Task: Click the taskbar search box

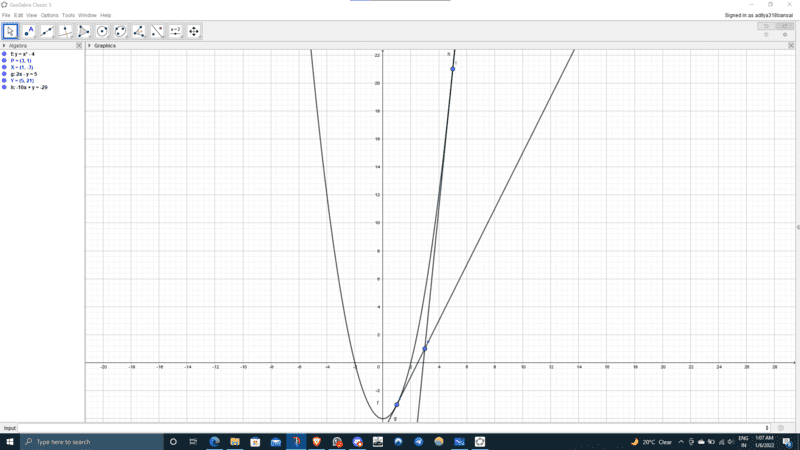Action: pyautogui.click(x=92, y=442)
